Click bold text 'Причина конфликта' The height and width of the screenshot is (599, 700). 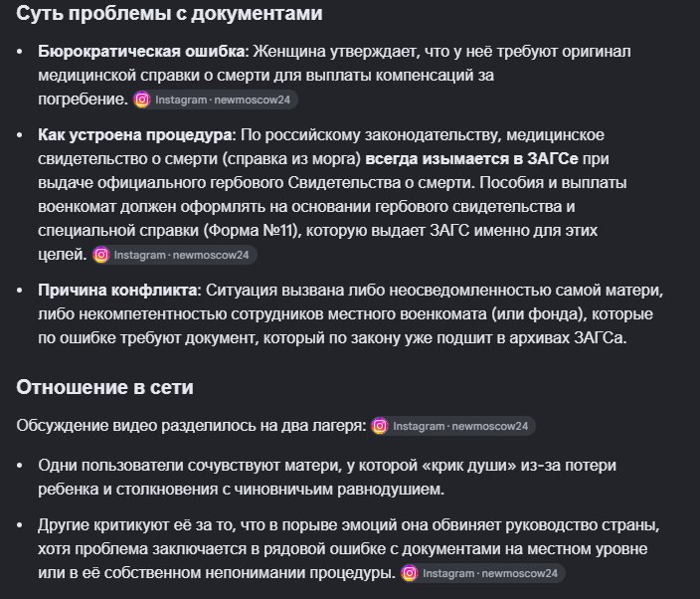[118, 290]
